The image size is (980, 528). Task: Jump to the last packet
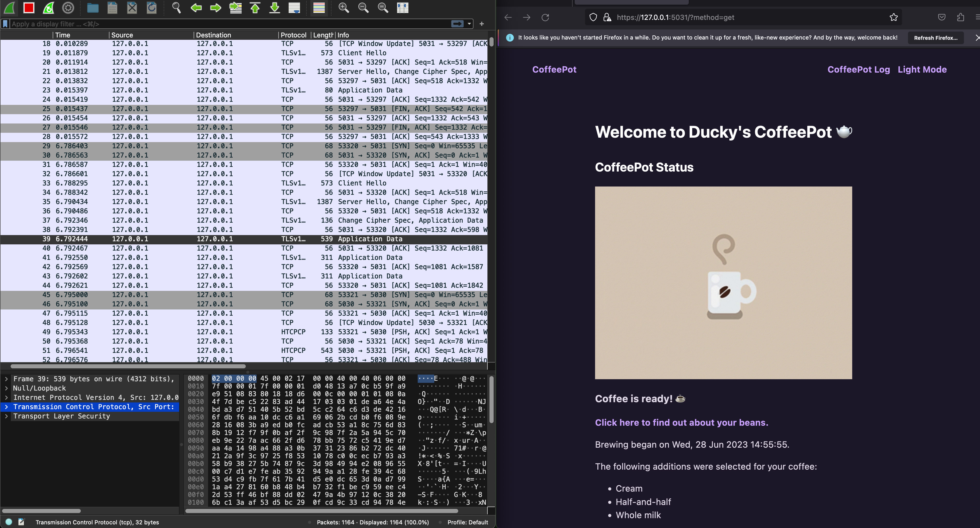(x=275, y=7)
